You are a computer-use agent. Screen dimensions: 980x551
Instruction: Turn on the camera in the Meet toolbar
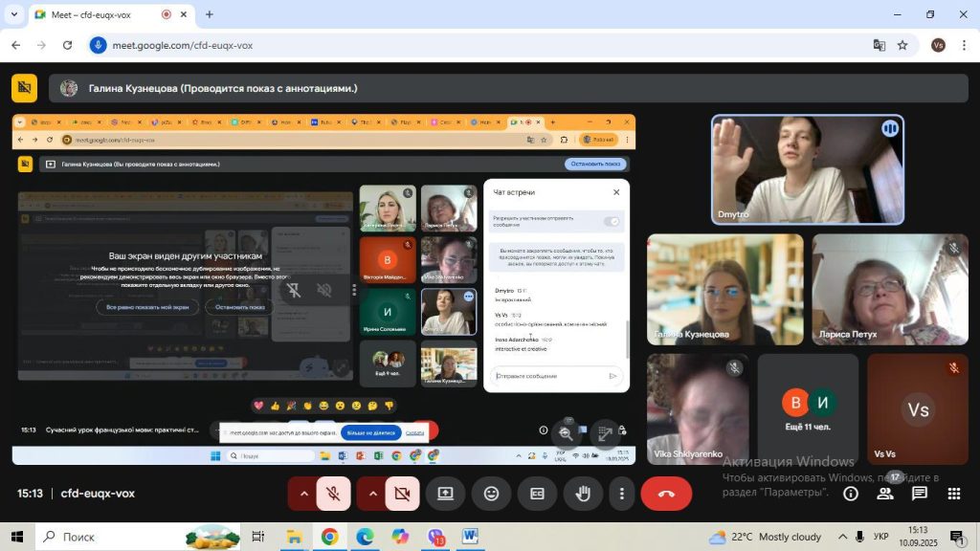[x=402, y=494]
